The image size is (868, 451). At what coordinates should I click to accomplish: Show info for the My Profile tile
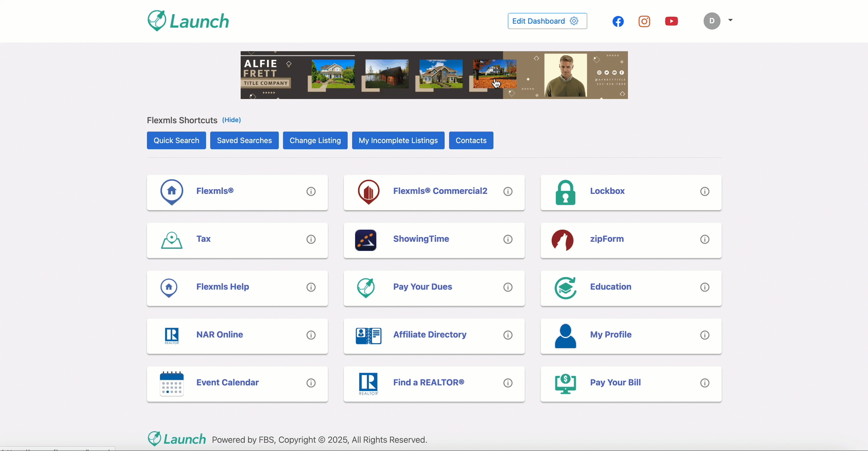point(705,335)
